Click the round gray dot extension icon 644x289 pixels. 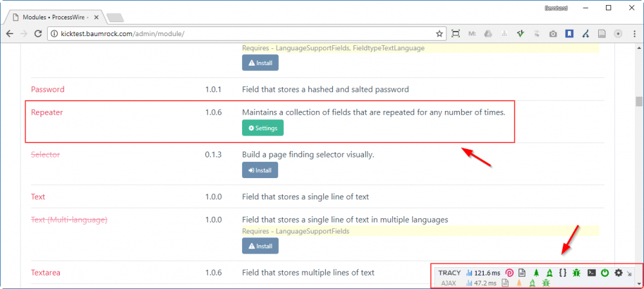618,34
